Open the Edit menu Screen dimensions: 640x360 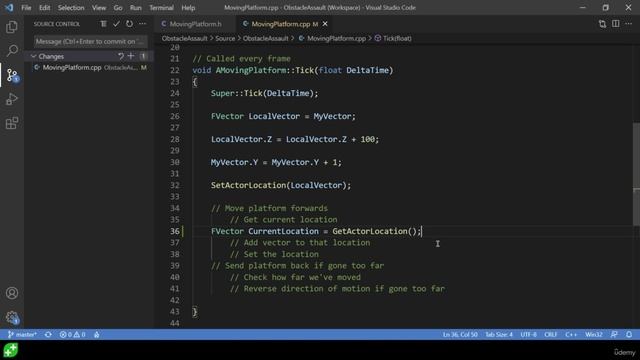click(44, 8)
